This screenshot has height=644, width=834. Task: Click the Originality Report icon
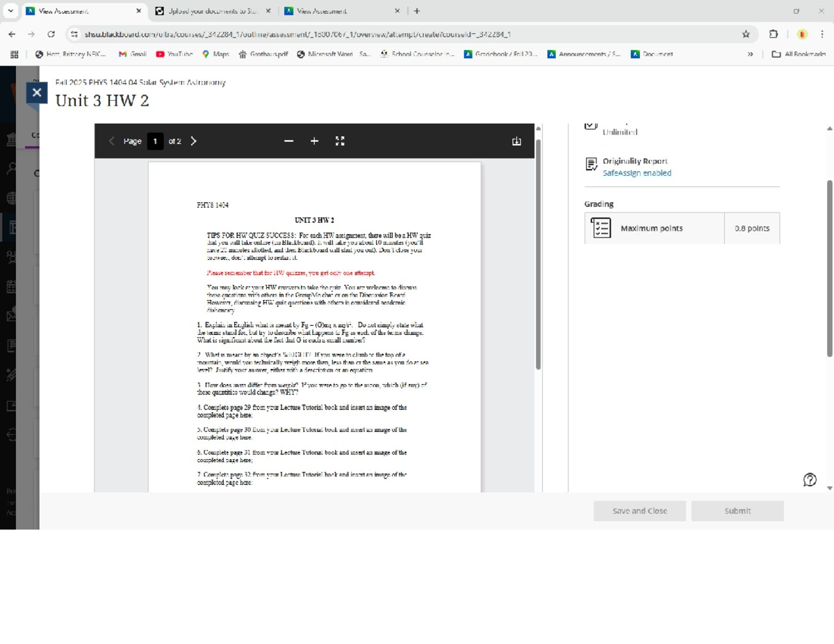[591, 164]
